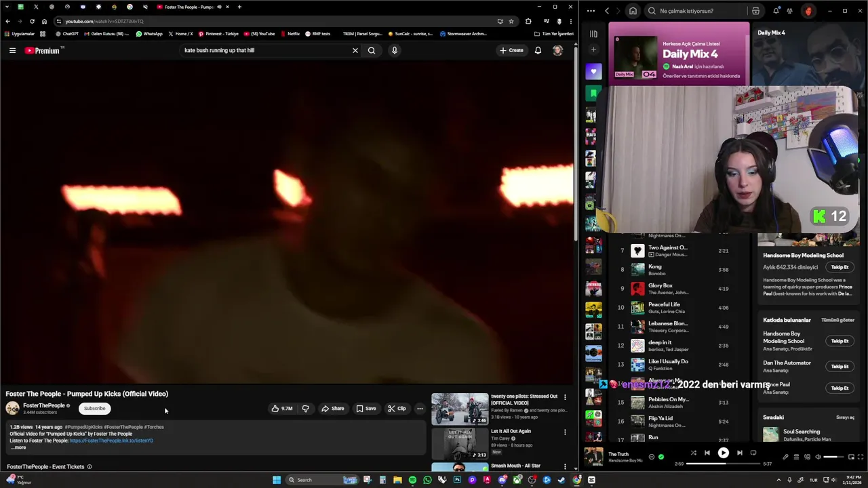
Task: Open a new Chrome tab
Action: point(239,7)
